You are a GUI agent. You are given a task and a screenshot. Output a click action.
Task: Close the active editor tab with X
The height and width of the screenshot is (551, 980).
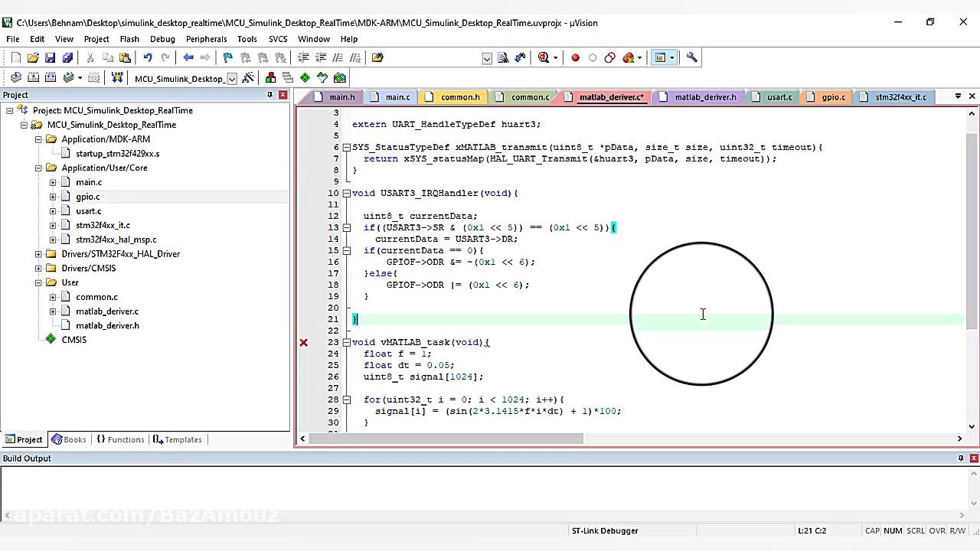pyautogui.click(x=972, y=96)
